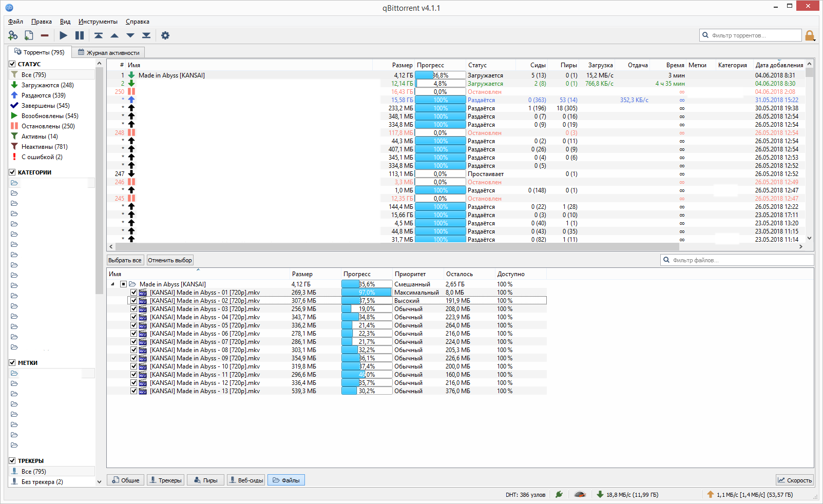Click the Выбрать все button

pos(125,260)
